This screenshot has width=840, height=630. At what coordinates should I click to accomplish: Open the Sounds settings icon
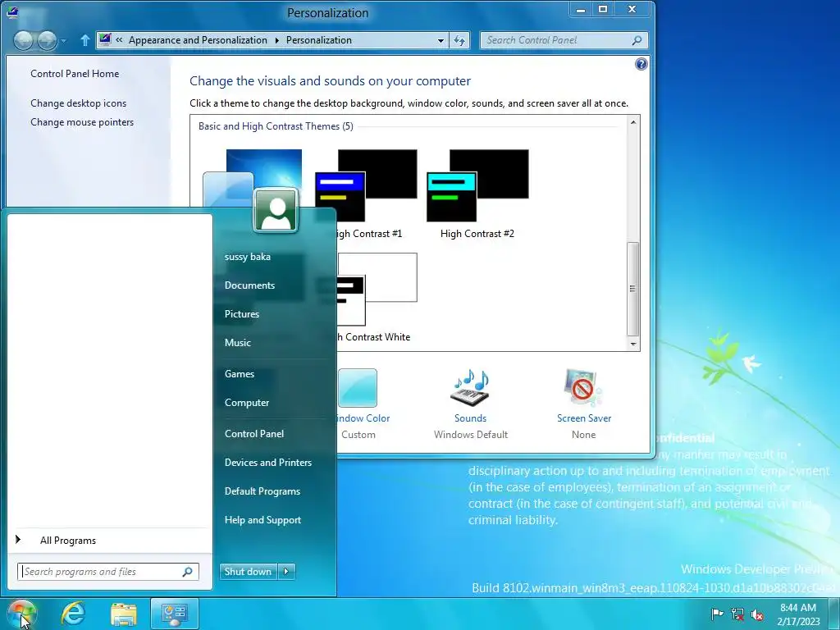point(470,388)
